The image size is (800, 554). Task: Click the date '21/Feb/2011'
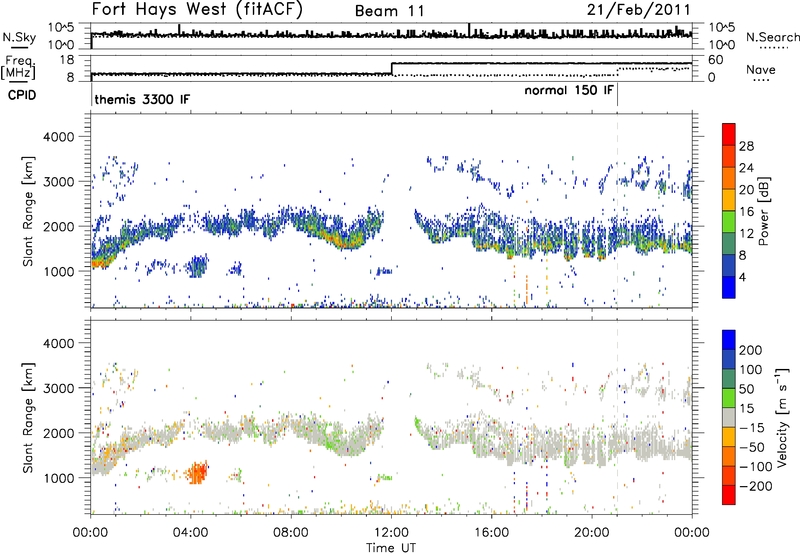[x=639, y=9]
